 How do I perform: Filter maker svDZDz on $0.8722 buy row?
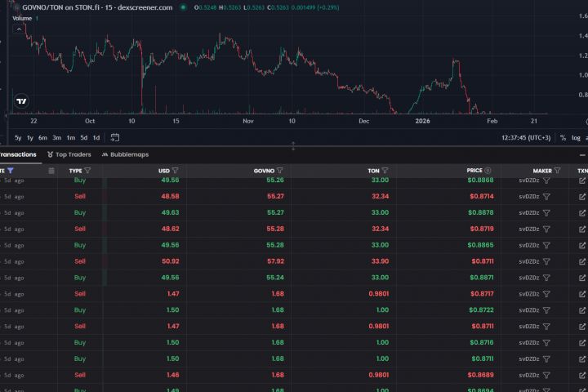(546, 310)
